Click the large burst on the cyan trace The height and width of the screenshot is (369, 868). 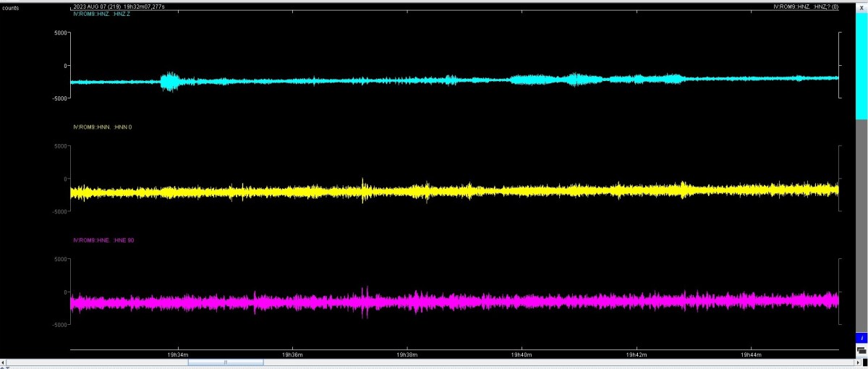[x=171, y=80]
